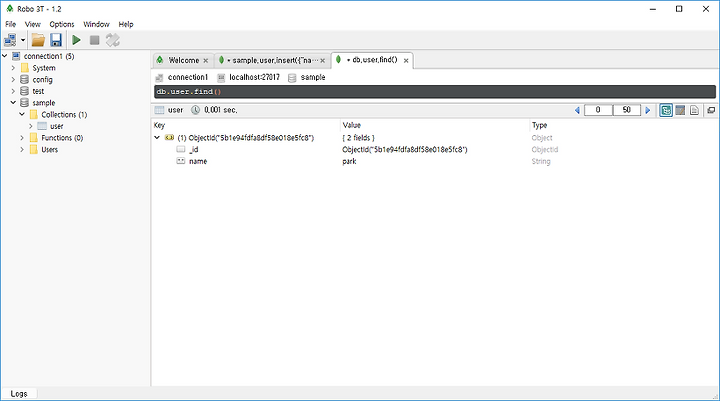Switch results to text view mode
This screenshot has height=401, width=720.
point(694,110)
